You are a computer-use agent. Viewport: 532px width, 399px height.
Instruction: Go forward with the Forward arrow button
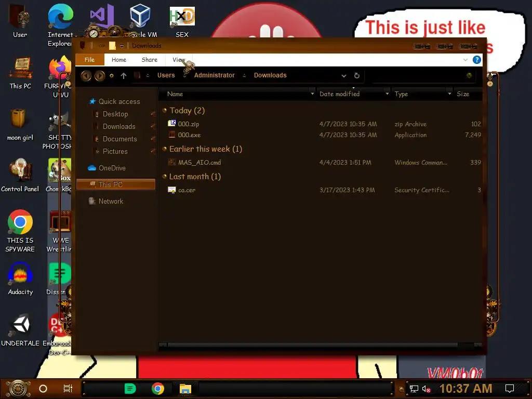coord(99,76)
